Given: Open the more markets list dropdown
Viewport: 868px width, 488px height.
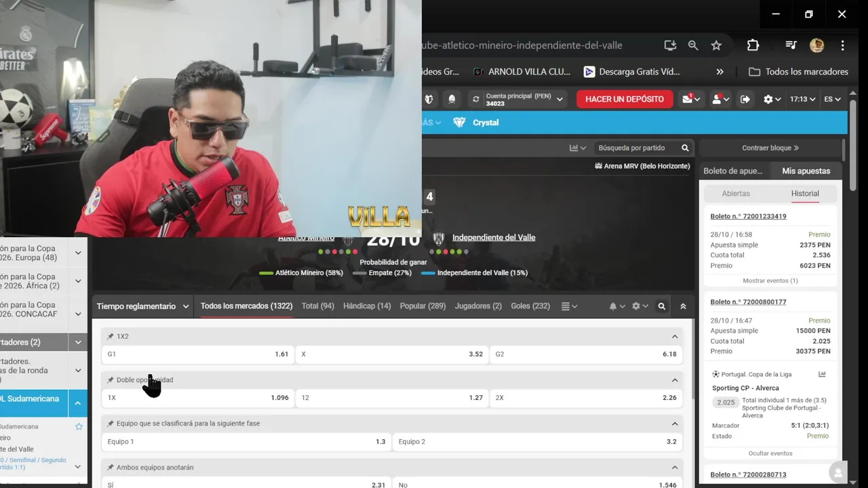Looking at the screenshot, I should pyautogui.click(x=569, y=306).
